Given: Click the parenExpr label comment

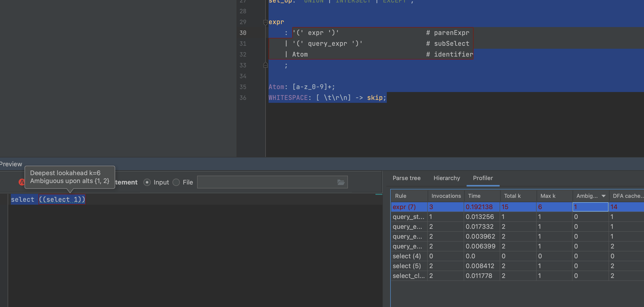Looking at the screenshot, I should point(447,33).
